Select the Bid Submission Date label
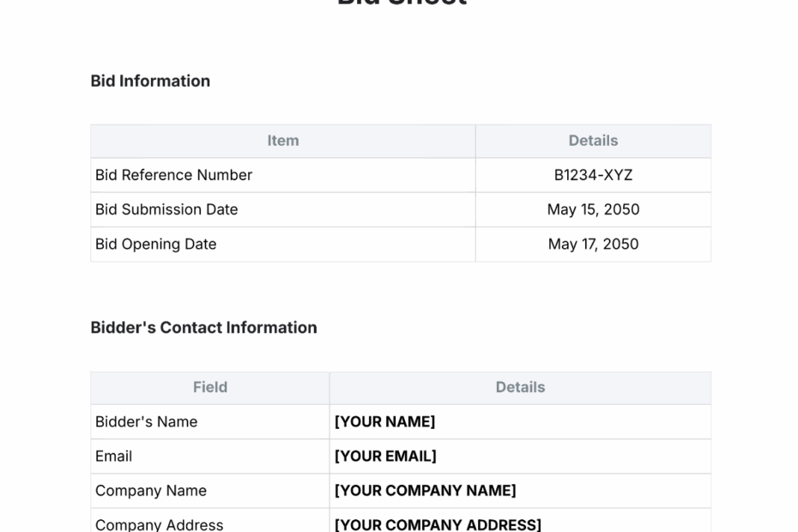798x532 pixels. [166, 209]
